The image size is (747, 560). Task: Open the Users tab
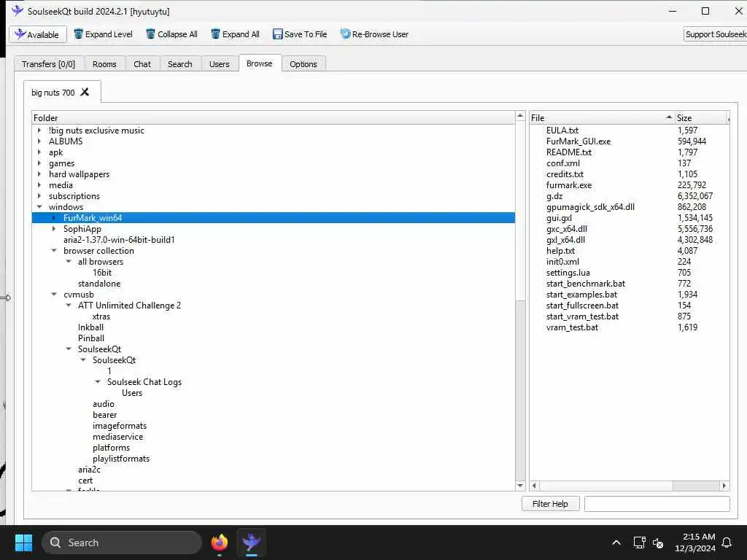219,64
